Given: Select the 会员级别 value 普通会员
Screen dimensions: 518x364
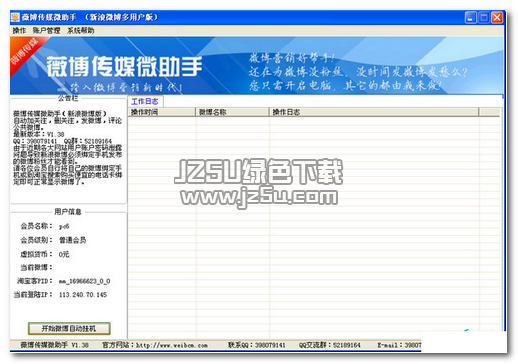Looking at the screenshot, I should [73, 240].
